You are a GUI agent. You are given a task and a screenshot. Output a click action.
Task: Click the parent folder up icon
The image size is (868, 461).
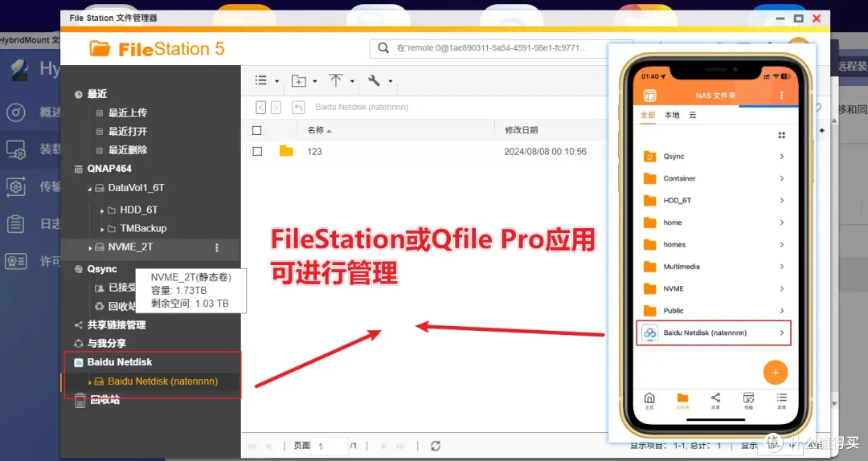298,108
